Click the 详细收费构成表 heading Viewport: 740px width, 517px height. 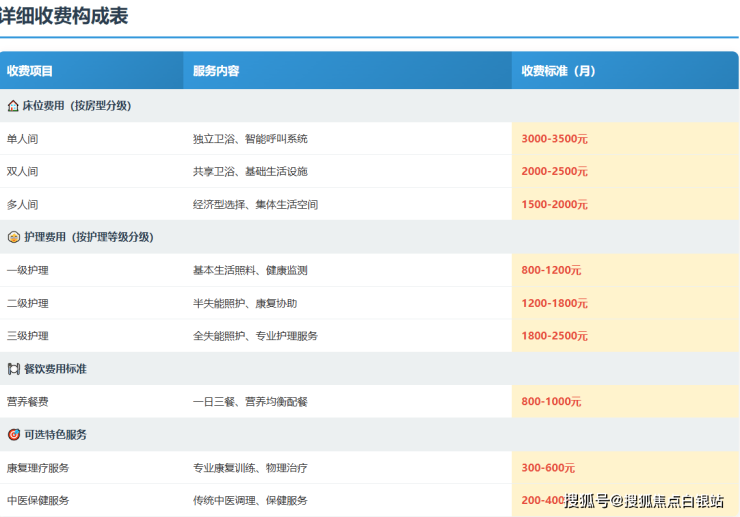coord(64,16)
